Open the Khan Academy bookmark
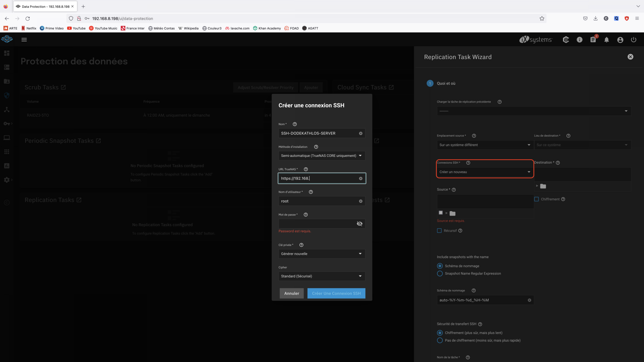This screenshot has width=644, height=362. (x=267, y=28)
